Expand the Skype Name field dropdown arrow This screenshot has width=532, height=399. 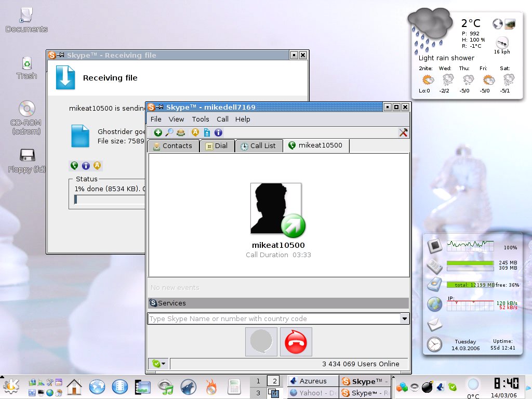(x=404, y=318)
